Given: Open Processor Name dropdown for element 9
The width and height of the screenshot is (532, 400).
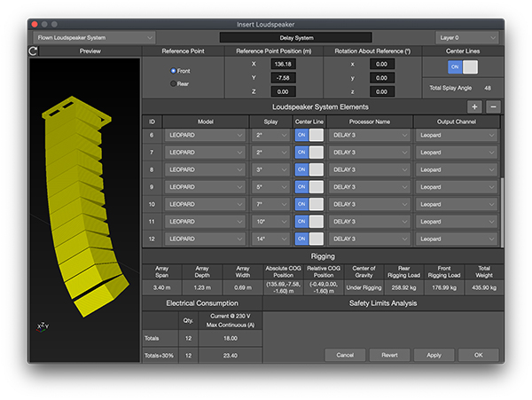Looking at the screenshot, I should point(369,187).
